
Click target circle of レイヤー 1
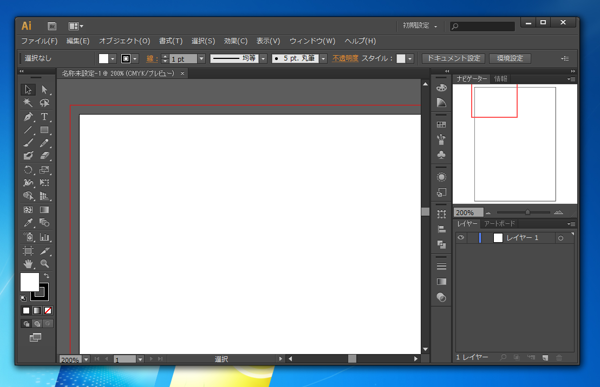[561, 238]
